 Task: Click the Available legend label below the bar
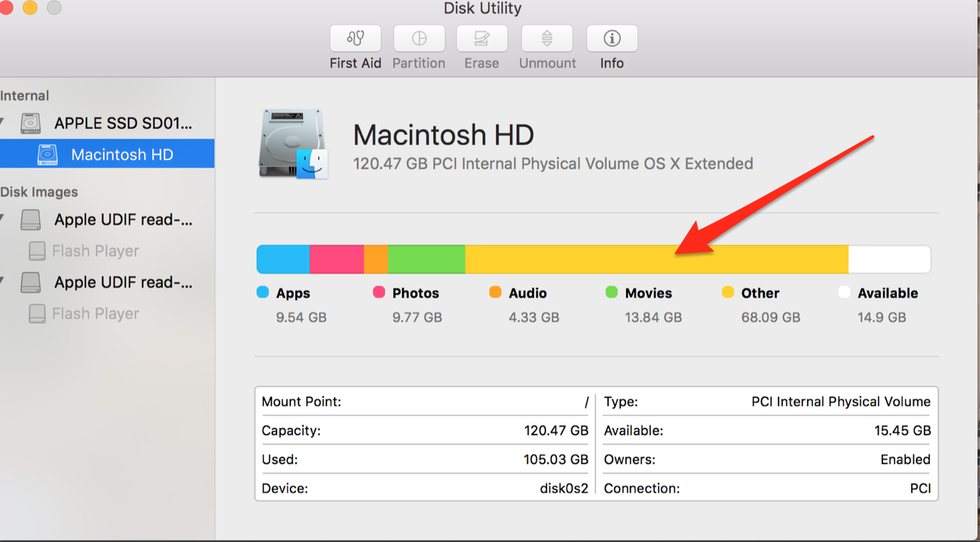pos(888,293)
